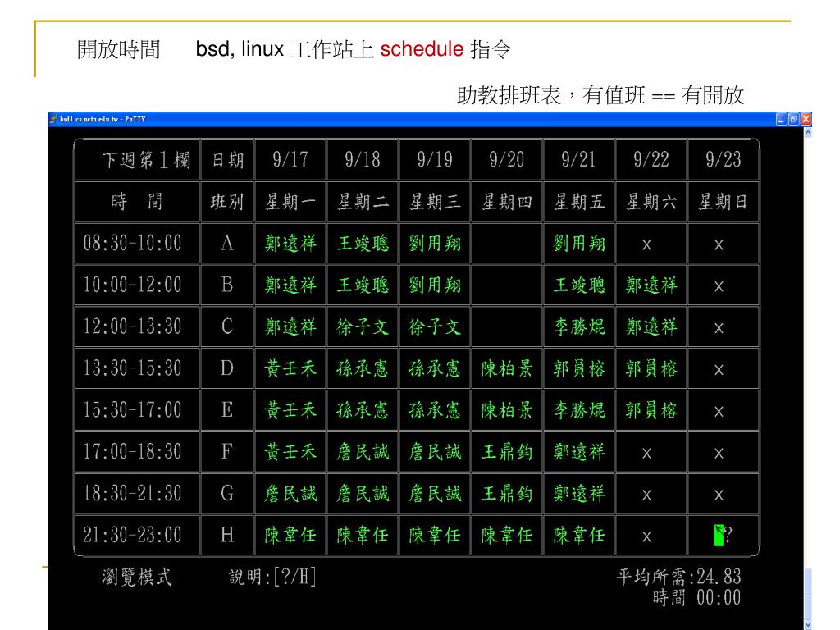Viewport: 840px width, 630px height.
Task: Click shift letter D in 班別 column
Action: [x=227, y=368]
